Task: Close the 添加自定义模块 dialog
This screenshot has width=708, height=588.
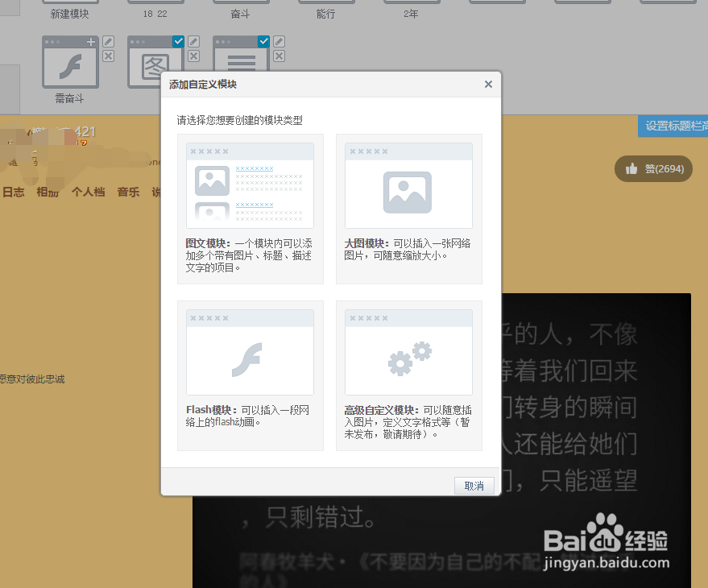Action: coord(487,84)
